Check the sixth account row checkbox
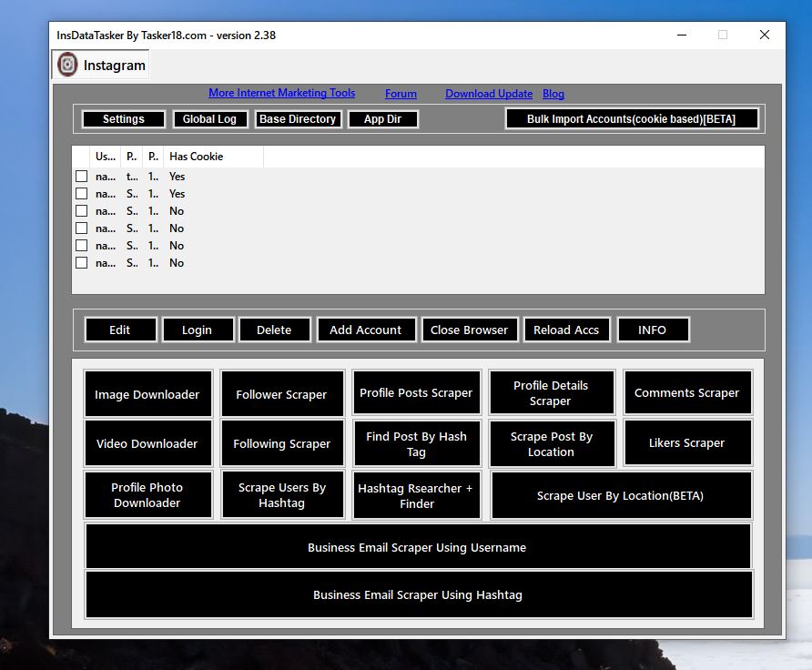 click(x=81, y=262)
